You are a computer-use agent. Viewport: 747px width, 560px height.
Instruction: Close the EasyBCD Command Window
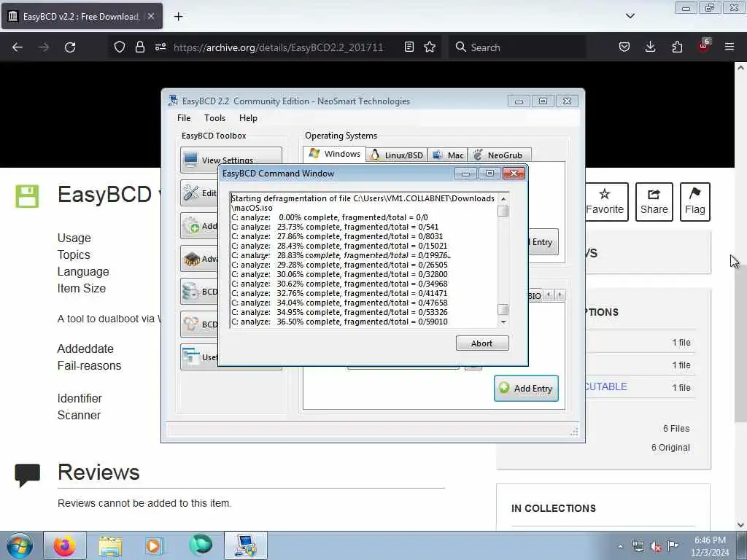(x=514, y=174)
